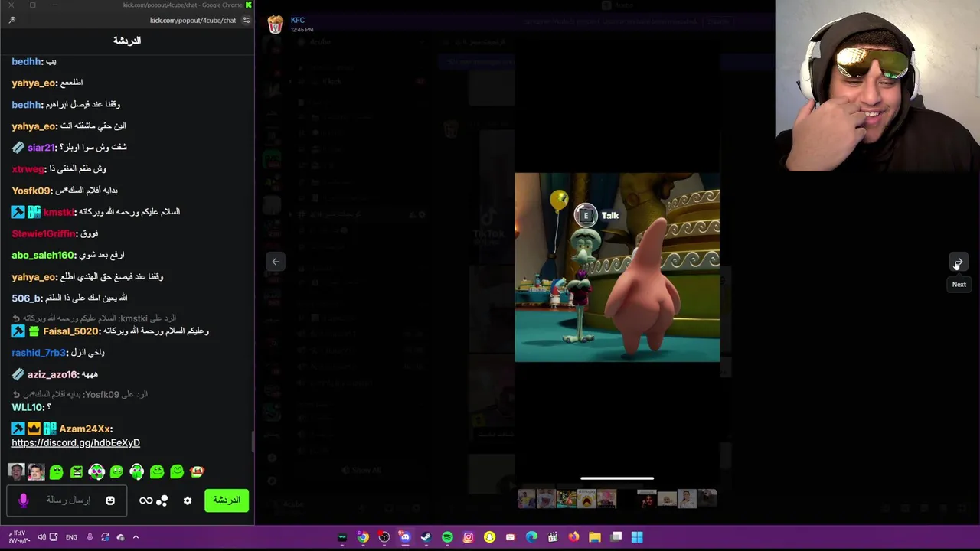Click username bedhh in top chat message
The height and width of the screenshot is (551, 980).
(x=26, y=61)
